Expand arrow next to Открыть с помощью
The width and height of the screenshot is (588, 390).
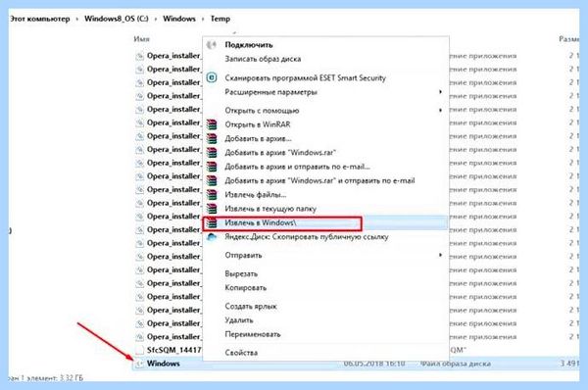441,111
